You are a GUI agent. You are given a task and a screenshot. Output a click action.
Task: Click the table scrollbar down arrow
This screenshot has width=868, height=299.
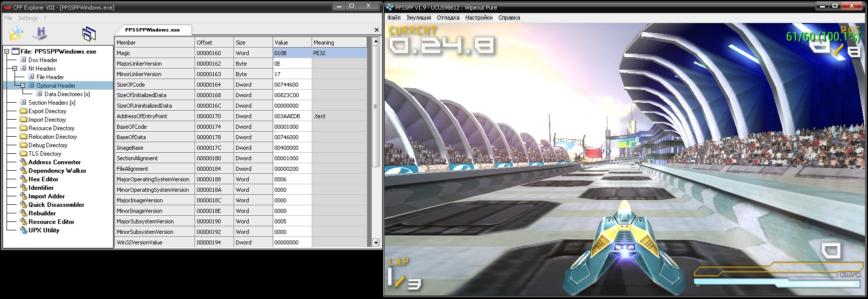tap(376, 243)
